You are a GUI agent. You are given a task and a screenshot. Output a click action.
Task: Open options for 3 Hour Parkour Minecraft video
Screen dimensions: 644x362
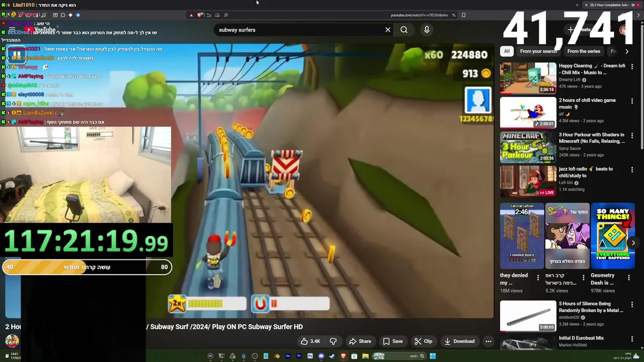click(632, 136)
